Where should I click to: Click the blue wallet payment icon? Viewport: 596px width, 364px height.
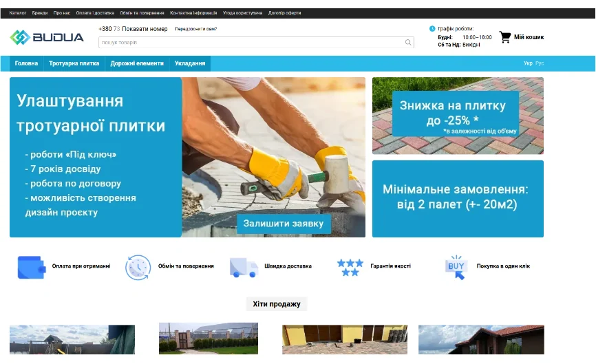(31, 267)
